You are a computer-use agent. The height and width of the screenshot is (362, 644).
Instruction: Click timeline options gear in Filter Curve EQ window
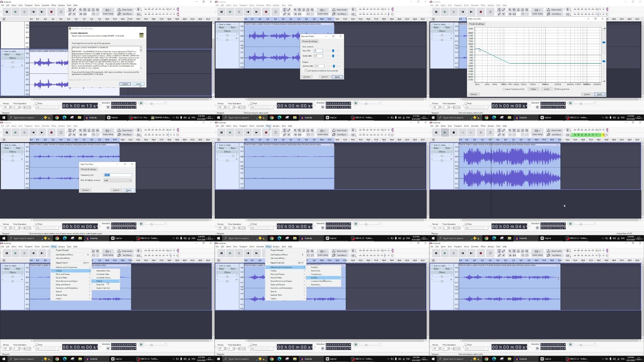tap(433, 19)
